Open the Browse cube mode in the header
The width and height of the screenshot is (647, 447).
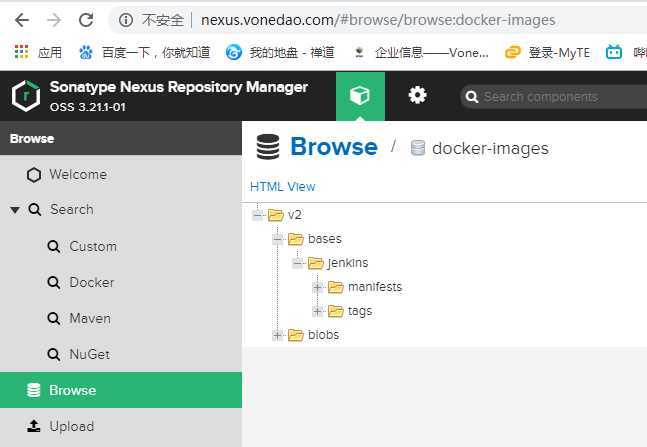360,96
